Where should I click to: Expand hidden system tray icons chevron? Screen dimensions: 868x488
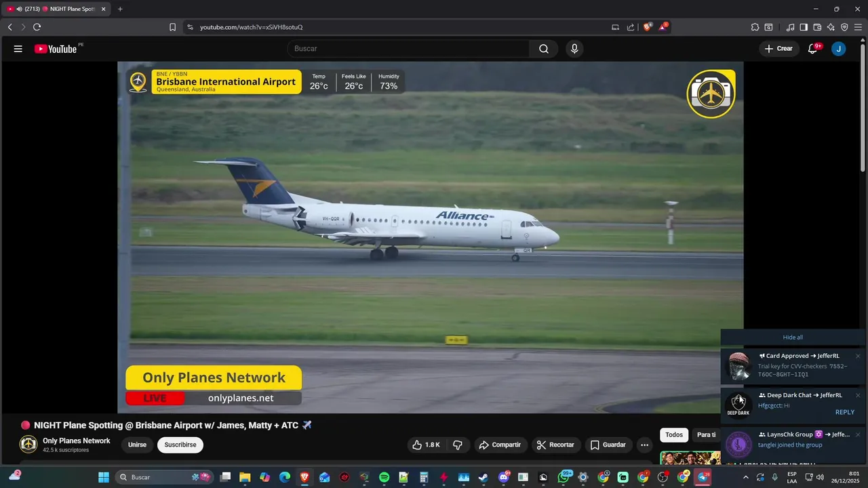tap(745, 477)
